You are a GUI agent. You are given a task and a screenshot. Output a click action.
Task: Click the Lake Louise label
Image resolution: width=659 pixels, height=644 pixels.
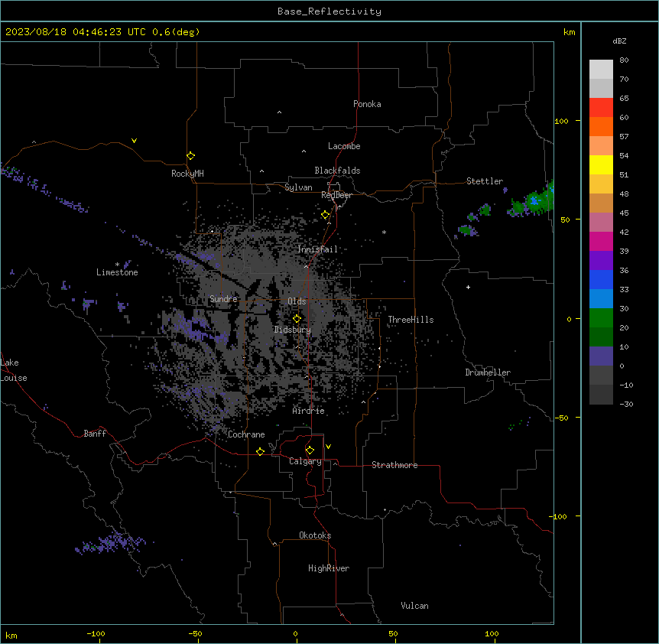(x=14, y=370)
